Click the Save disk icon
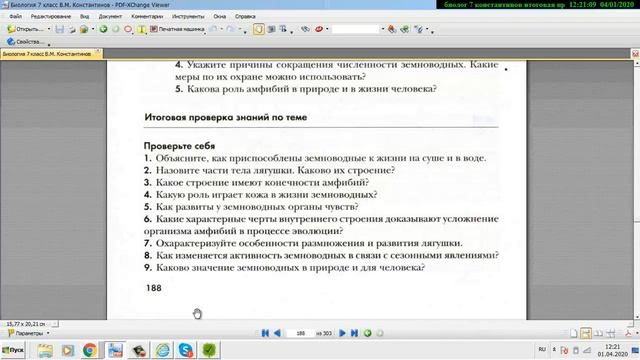Viewport: 640px width, 360px height. [60, 29]
